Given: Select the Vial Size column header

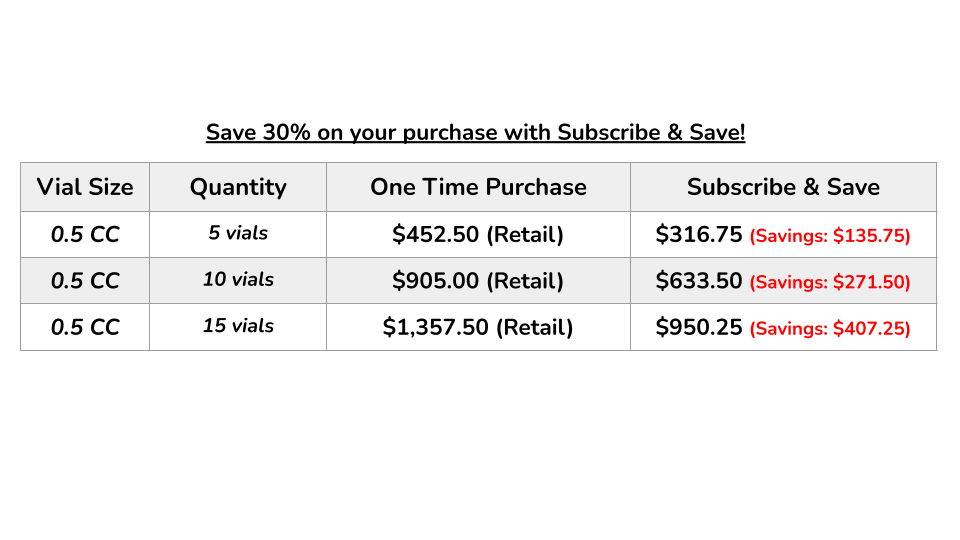Looking at the screenshot, I should pos(85,187).
